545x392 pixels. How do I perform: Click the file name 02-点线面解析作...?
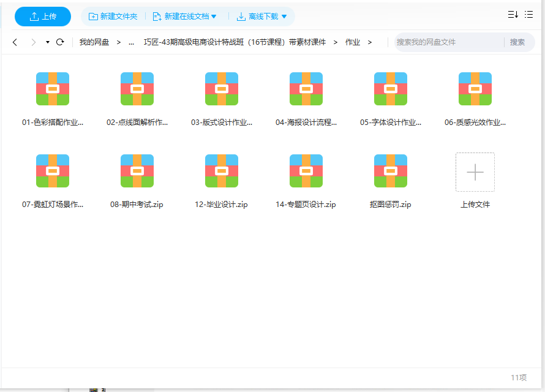point(137,123)
